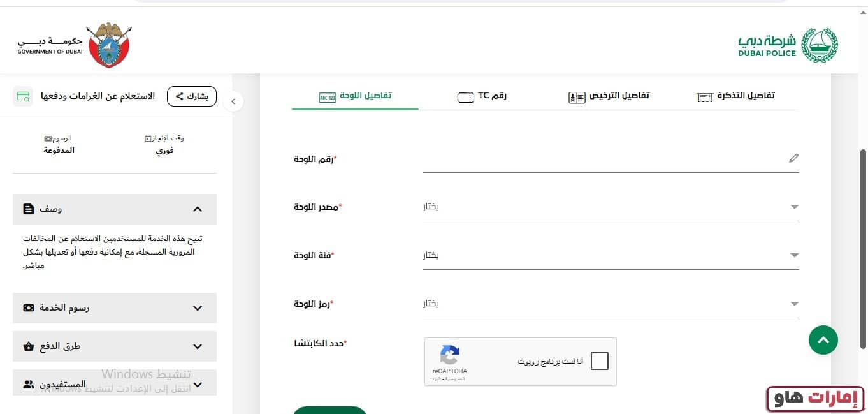This screenshot has width=868, height=414.
Task: Open the رمز اللوحة dropdown
Action: pos(611,304)
